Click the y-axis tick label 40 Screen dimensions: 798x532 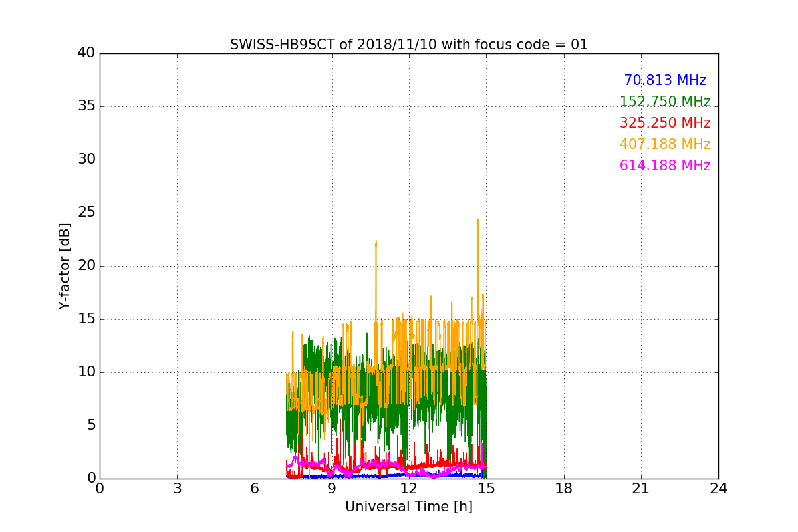(x=86, y=53)
